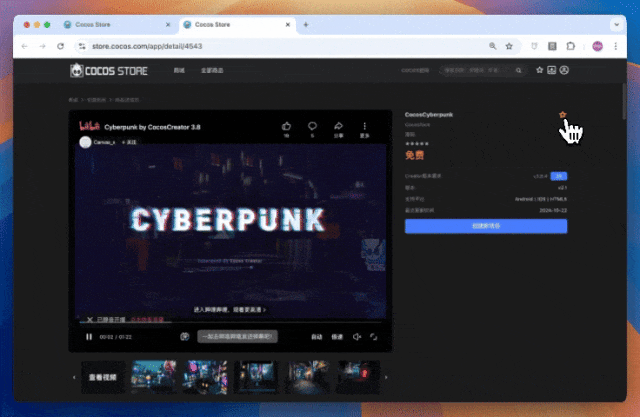
Task: Click the first nav link after store logo
Action: [179, 71]
